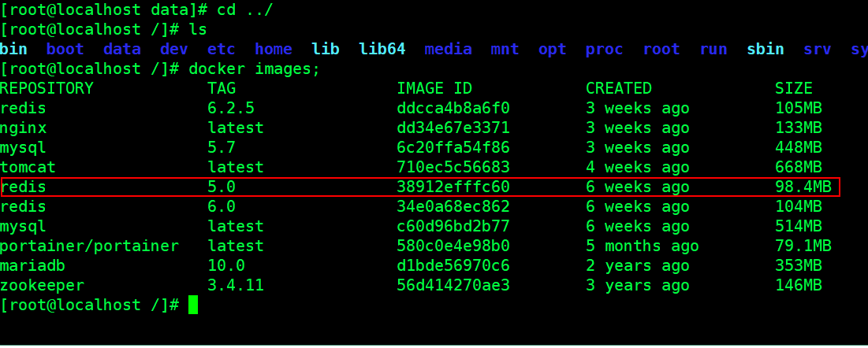Image resolution: width=868 pixels, height=348 pixels.
Task: Select image ID 38912efffc60
Action: 453,187
